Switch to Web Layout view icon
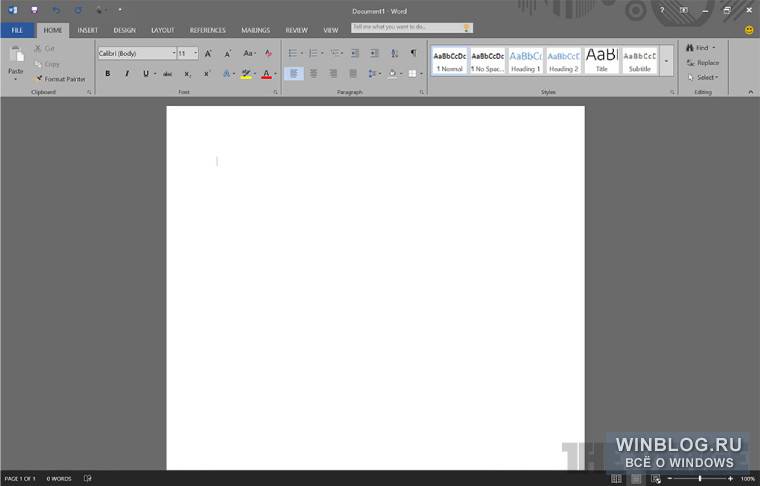This screenshot has height=486, width=760. [x=656, y=479]
